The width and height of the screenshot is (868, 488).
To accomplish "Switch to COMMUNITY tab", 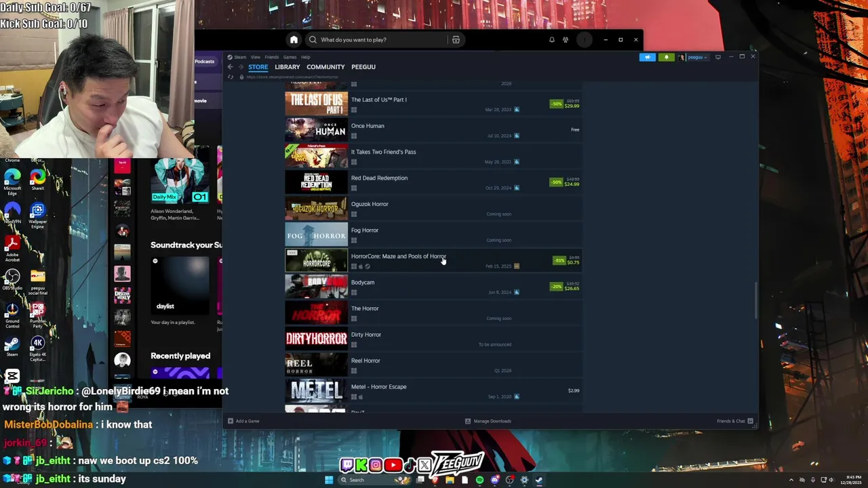I will (x=325, y=67).
